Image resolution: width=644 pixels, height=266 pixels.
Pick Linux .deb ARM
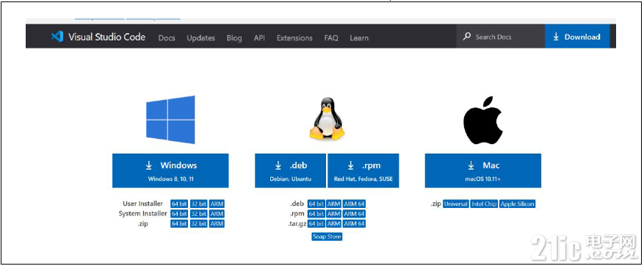[334, 204]
